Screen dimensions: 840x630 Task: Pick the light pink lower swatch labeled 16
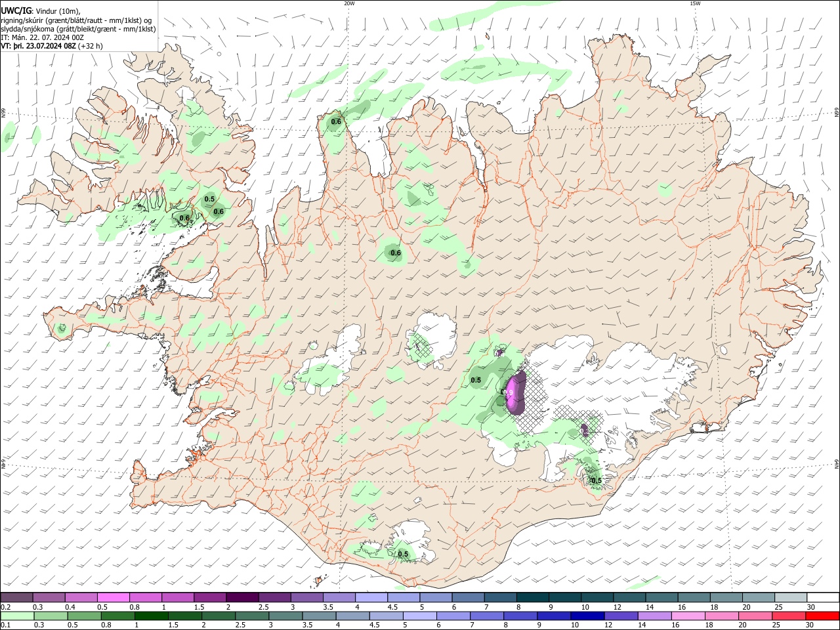point(687,616)
